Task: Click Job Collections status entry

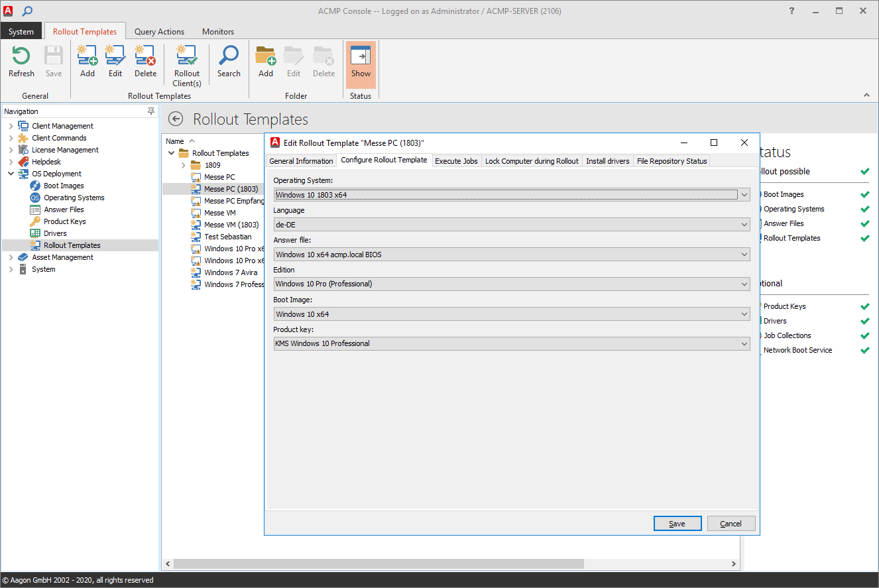Action: tap(788, 335)
